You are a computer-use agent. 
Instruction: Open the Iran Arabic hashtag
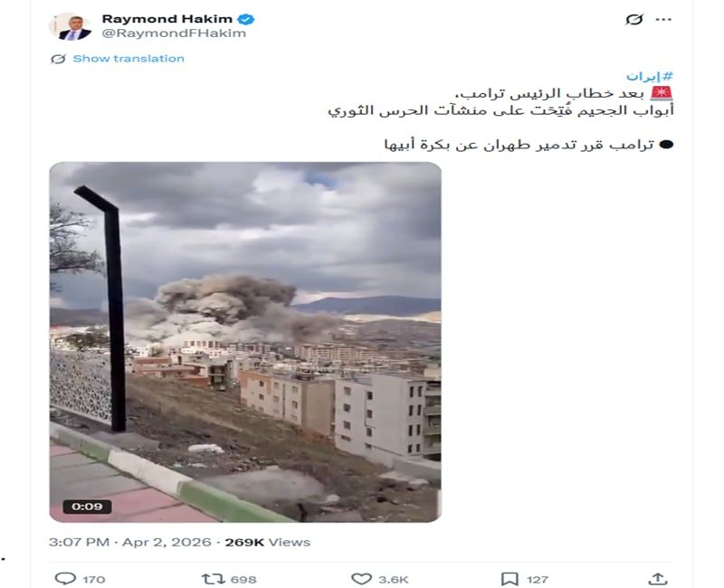click(x=650, y=76)
